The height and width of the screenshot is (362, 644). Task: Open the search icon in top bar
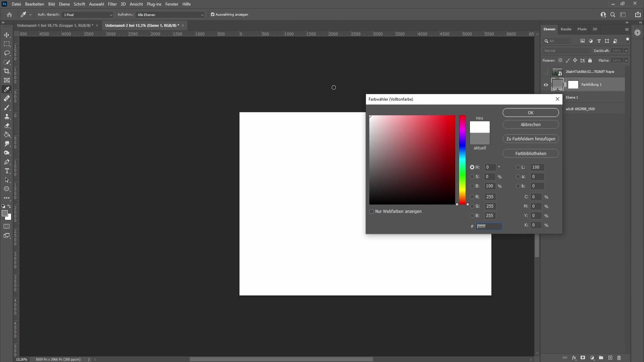(613, 15)
